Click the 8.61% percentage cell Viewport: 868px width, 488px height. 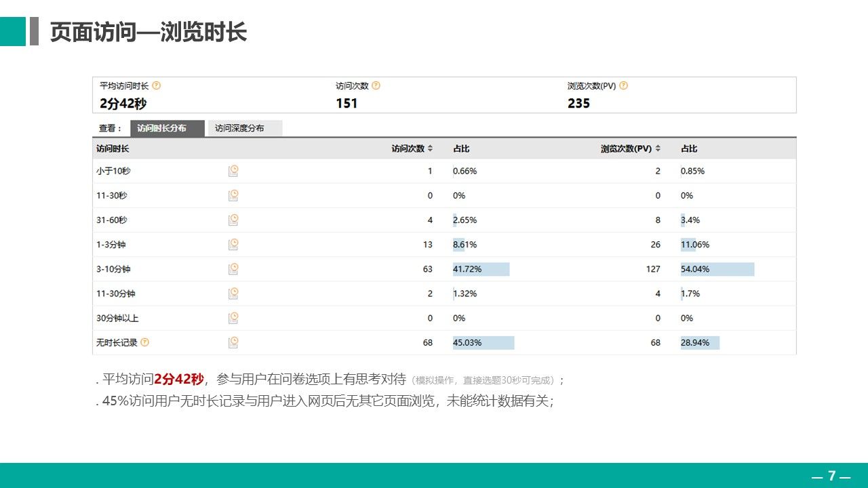pos(465,245)
